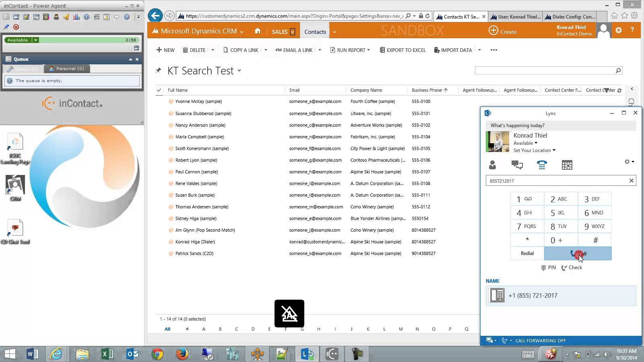The width and height of the screenshot is (644, 362).
Task: Toggle the select-all checkmark in grid header
Action: [x=159, y=90]
